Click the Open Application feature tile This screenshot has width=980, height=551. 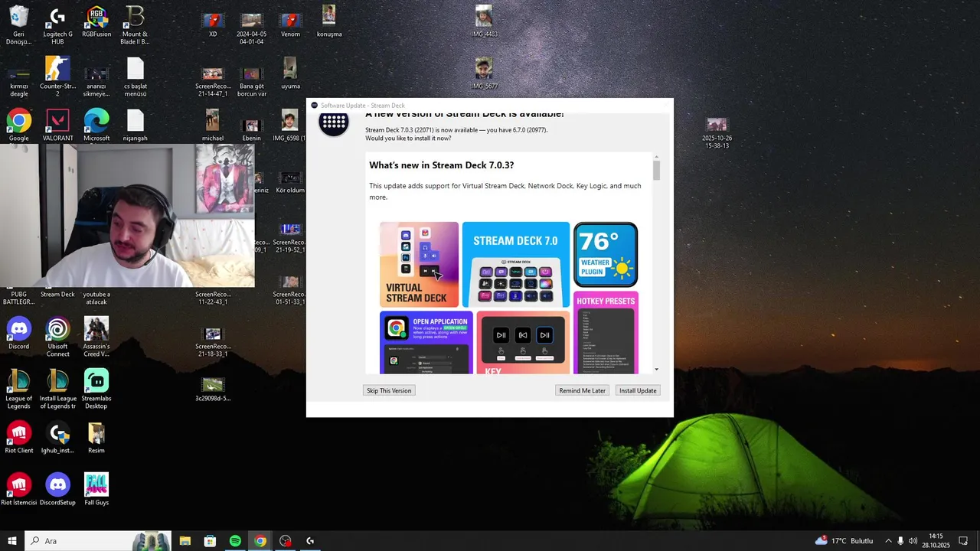(x=426, y=343)
